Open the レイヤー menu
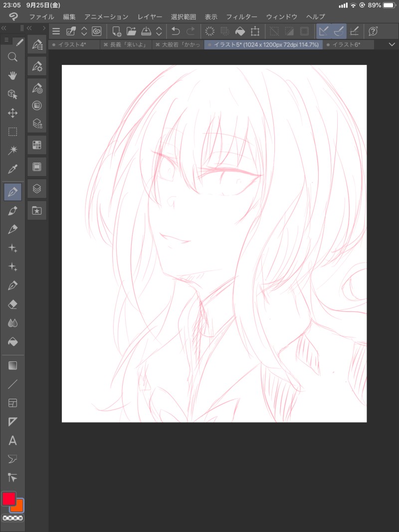This screenshot has width=399, height=532. click(x=150, y=16)
